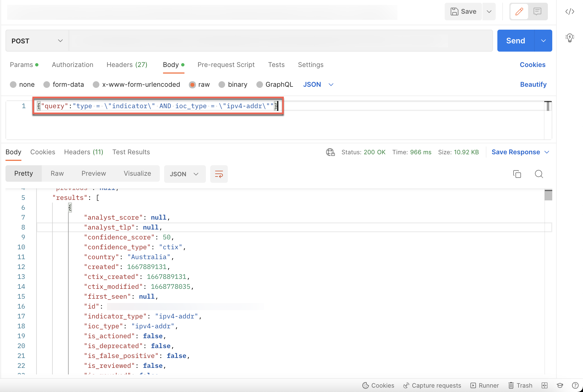583x392 pixels.
Task: Click the Save Response link
Action: tap(516, 152)
